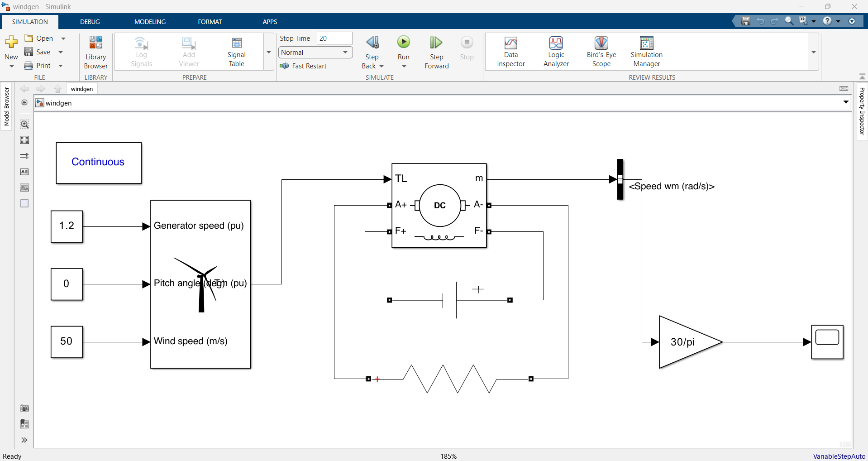Click the screenshot camera icon in palette
Image resolution: width=868 pixels, height=461 pixels.
click(x=24, y=408)
